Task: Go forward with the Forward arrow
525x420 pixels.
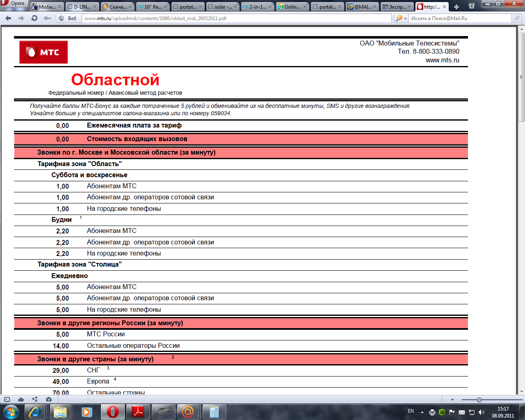Action: pos(21,18)
